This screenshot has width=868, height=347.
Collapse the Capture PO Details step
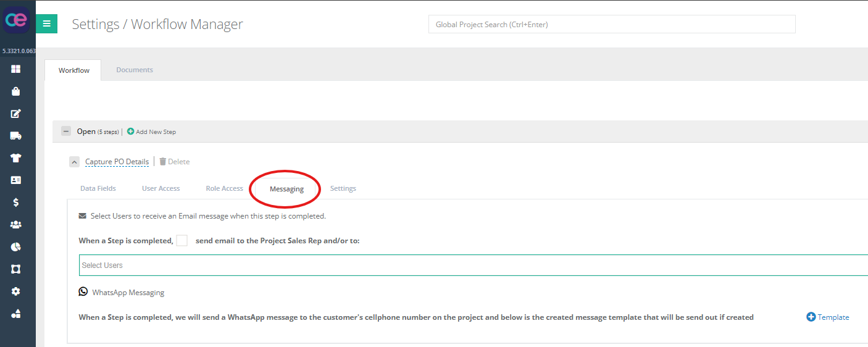click(x=74, y=162)
